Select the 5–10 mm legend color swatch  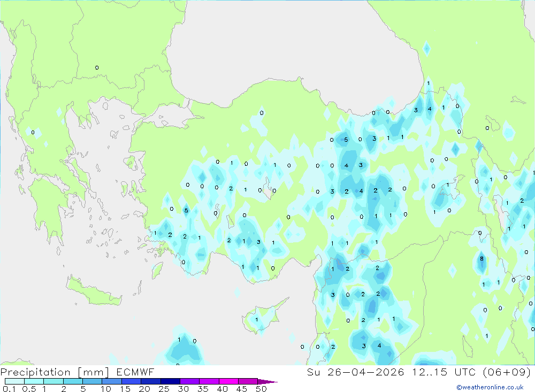pos(93,381)
